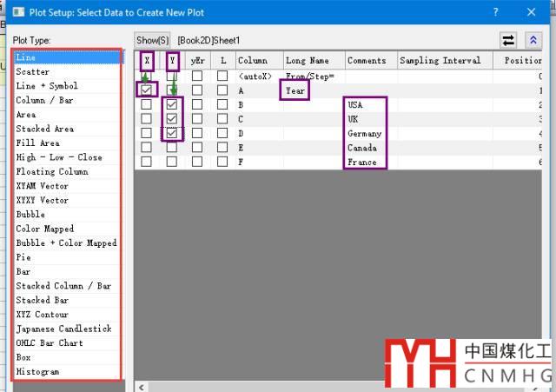Toggle the Y checkbox for column B
This screenshot has width=556, height=392.
pos(172,105)
